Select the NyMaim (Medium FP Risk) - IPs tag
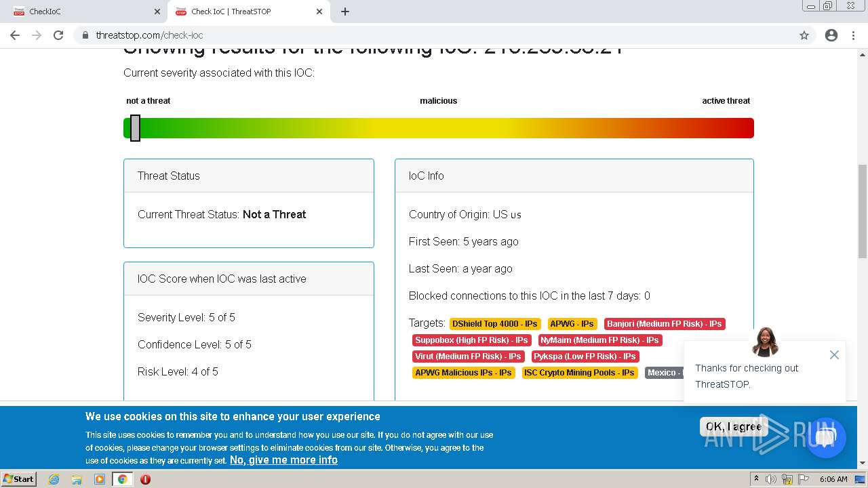This screenshot has width=868, height=488. pyautogui.click(x=600, y=340)
